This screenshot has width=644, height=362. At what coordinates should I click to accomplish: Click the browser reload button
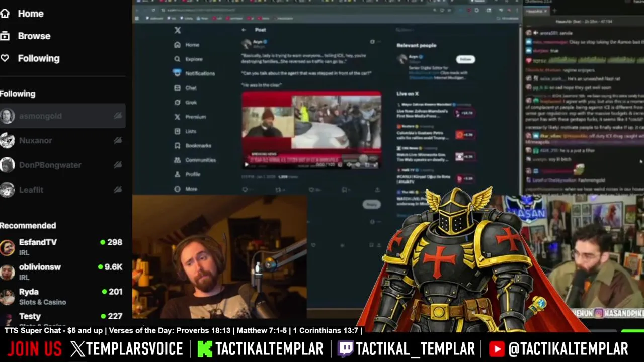pyautogui.click(x=154, y=10)
